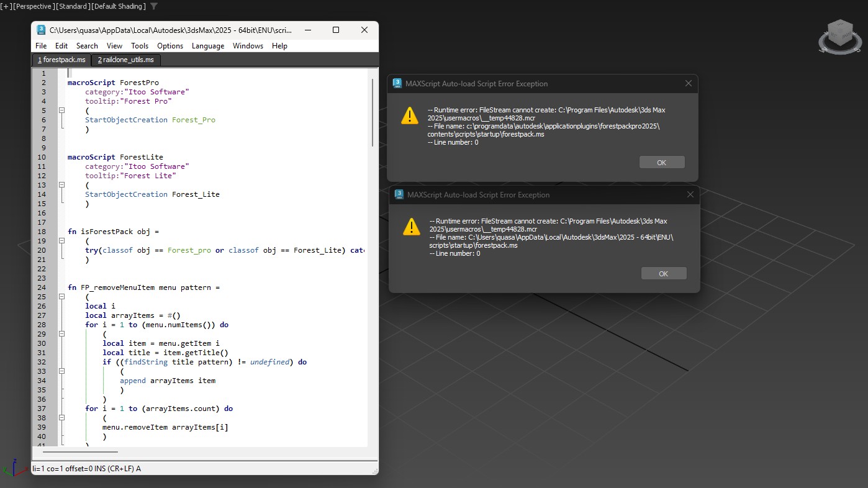Click the script editor title bar path text

click(x=171, y=30)
